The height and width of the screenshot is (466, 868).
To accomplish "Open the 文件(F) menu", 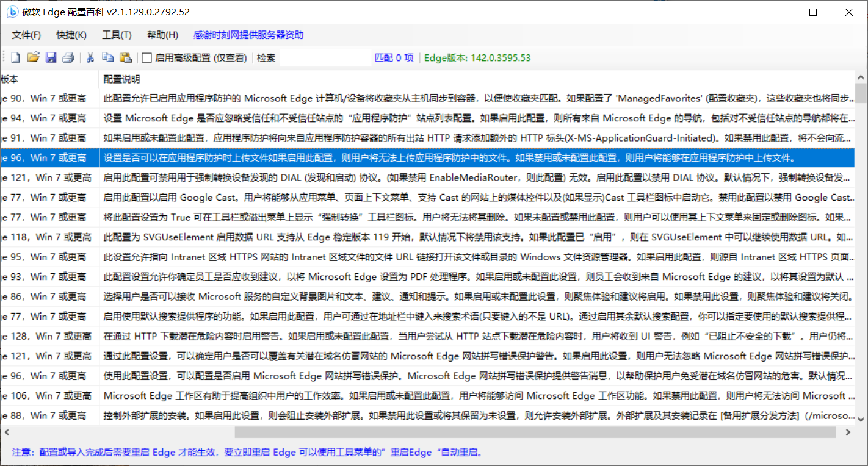I will tap(26, 35).
